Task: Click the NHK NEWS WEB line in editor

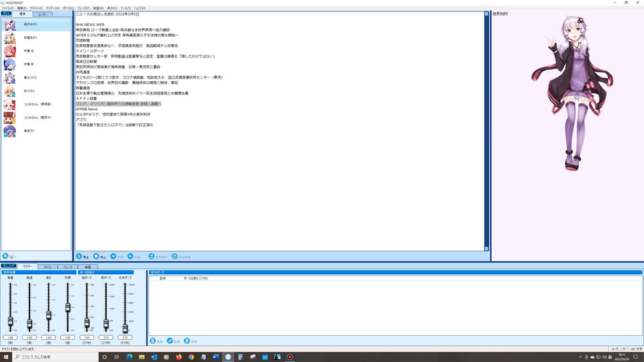Action: click(x=90, y=25)
